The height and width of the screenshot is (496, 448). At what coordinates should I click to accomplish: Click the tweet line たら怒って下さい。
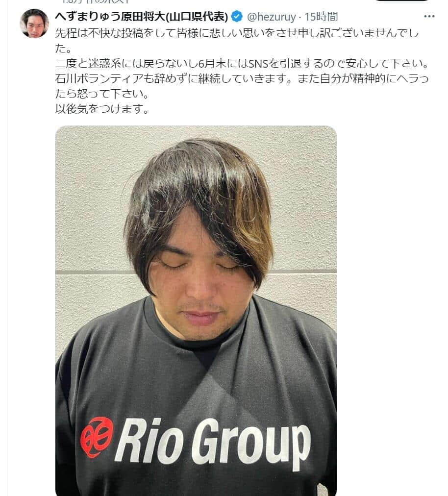tap(102, 94)
